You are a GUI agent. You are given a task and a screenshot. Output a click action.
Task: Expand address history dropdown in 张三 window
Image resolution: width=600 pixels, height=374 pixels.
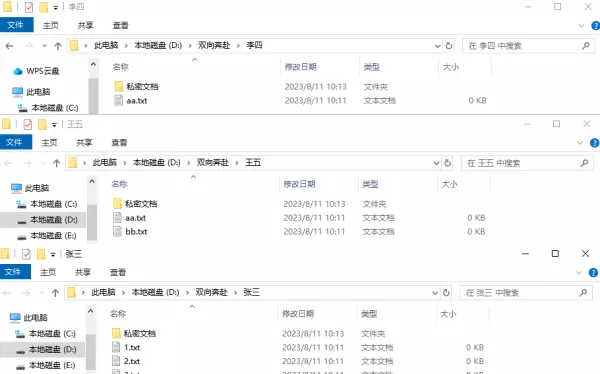click(435, 293)
